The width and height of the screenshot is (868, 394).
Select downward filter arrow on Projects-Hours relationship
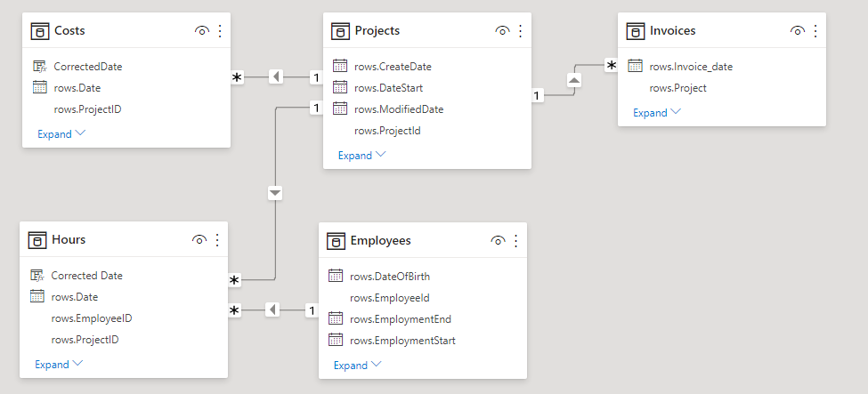(x=275, y=193)
